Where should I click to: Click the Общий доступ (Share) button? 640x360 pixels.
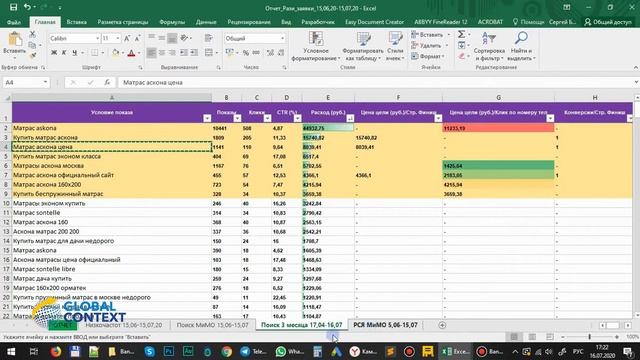coord(608,22)
